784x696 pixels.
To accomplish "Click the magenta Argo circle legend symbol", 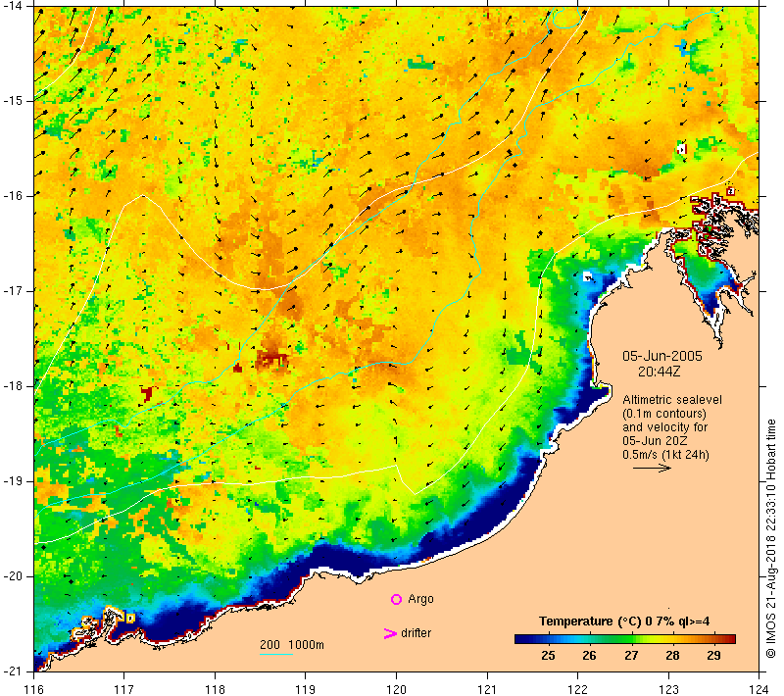I will click(396, 599).
